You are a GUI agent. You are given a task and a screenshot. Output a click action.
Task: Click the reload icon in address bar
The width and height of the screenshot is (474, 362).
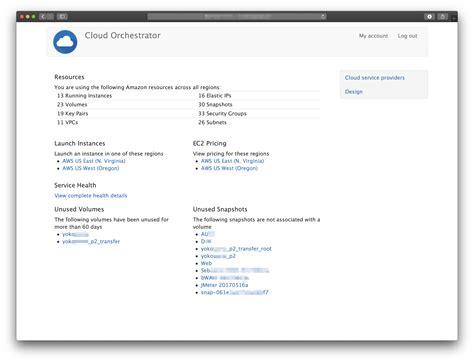(x=323, y=16)
